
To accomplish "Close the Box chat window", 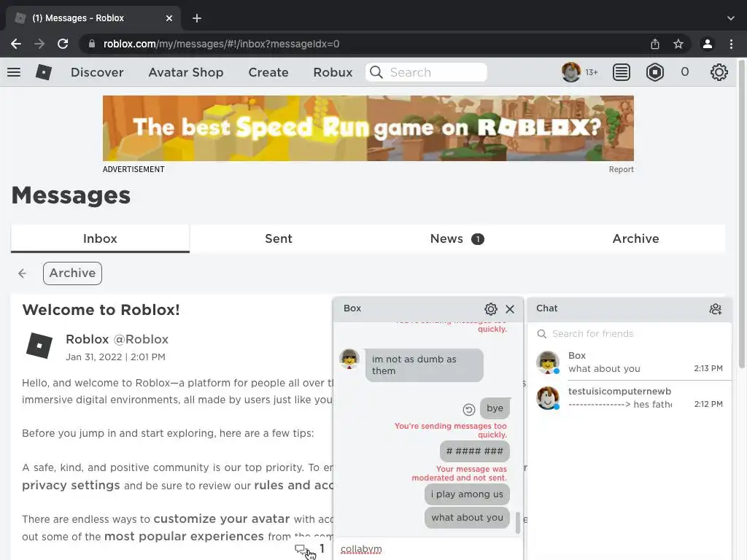I will pyautogui.click(x=510, y=309).
